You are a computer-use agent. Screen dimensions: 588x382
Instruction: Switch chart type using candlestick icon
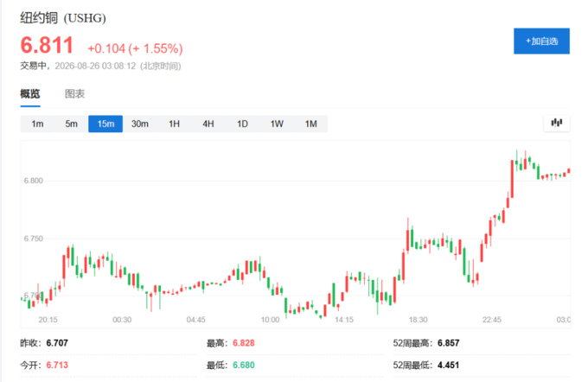(x=557, y=123)
